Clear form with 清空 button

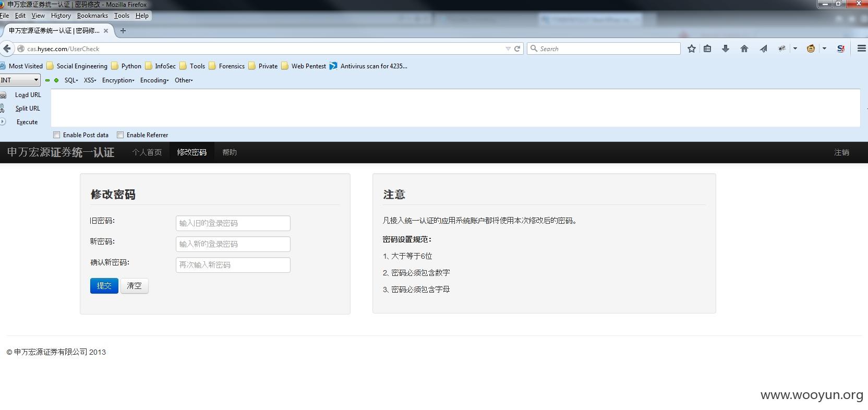coord(135,286)
